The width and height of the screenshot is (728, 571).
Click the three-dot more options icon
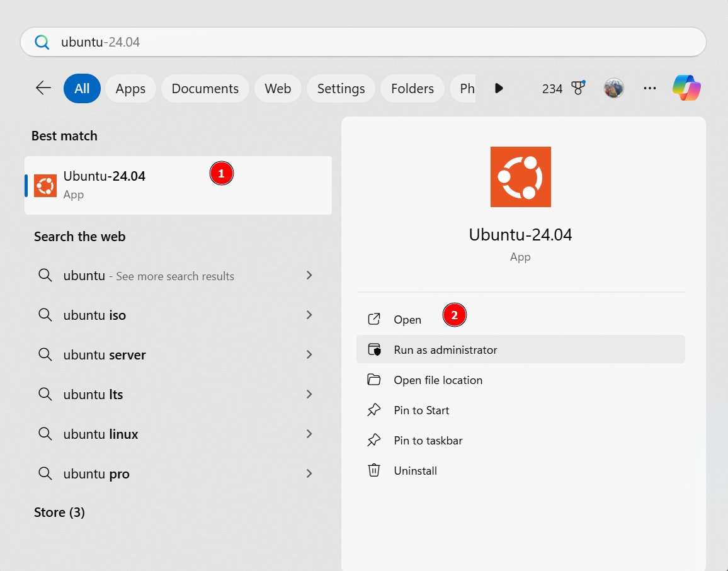click(x=650, y=88)
